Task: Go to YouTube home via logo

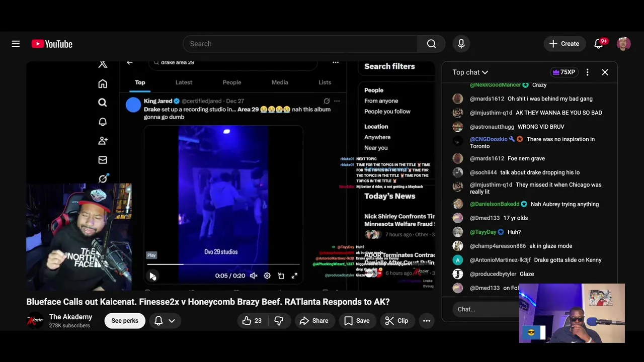Action: coord(52,44)
